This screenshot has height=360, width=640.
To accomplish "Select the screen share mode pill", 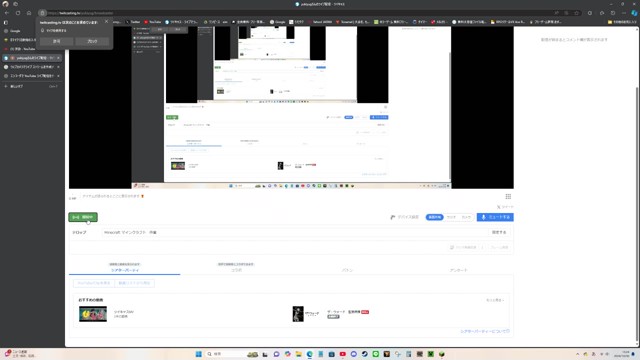I will [x=434, y=217].
